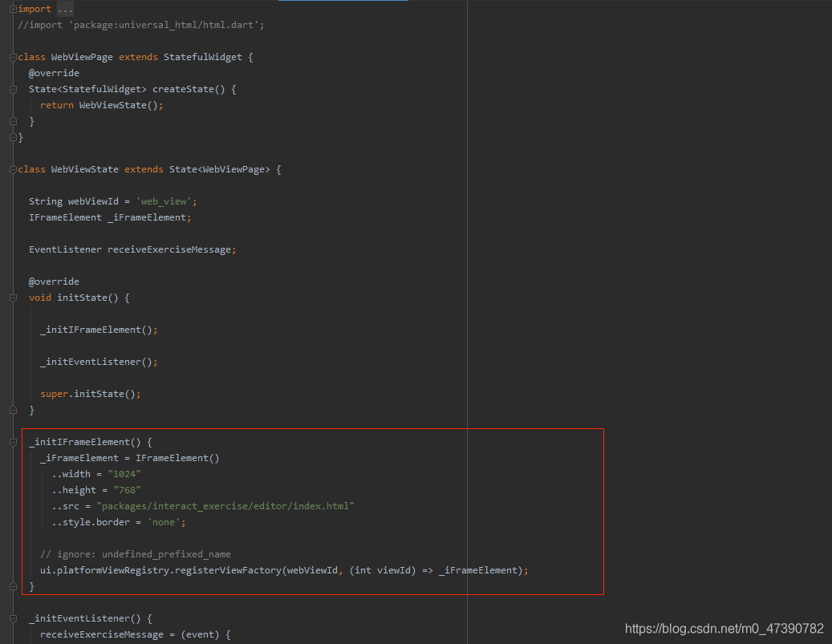Click the '_initIFrameElement();' call inside initState
Image resolution: width=832 pixels, height=644 pixels.
(x=99, y=330)
